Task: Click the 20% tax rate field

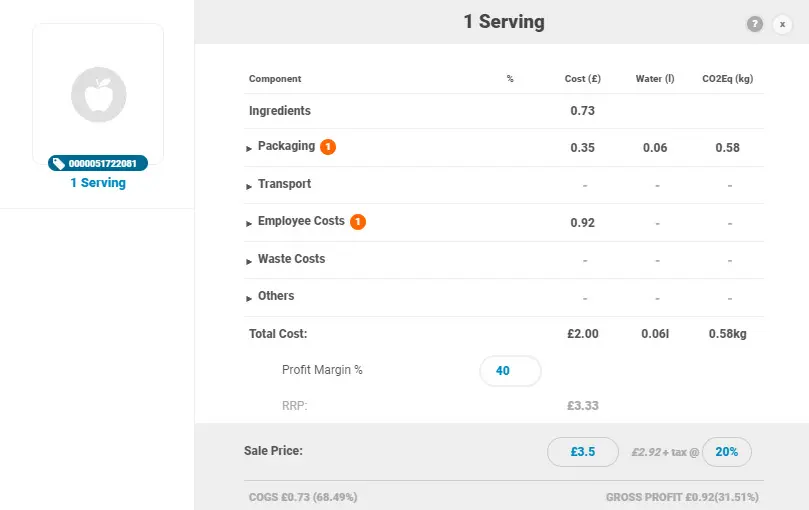Action: click(726, 452)
